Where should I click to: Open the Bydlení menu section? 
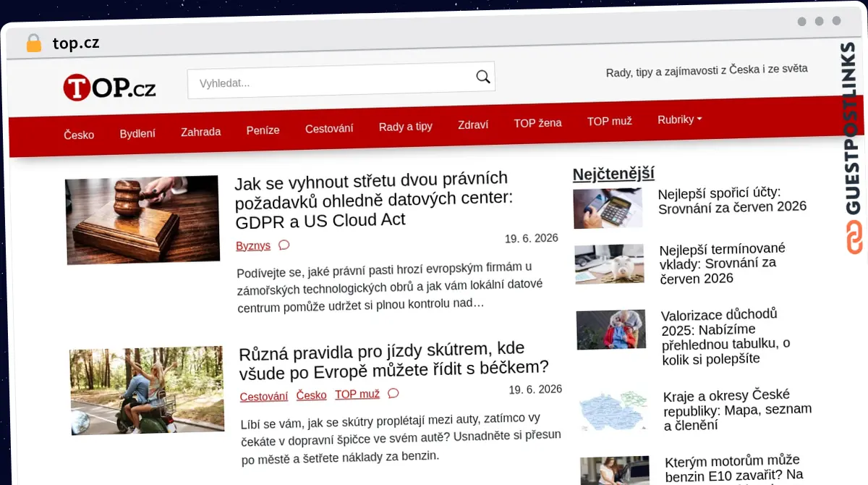pos(137,133)
